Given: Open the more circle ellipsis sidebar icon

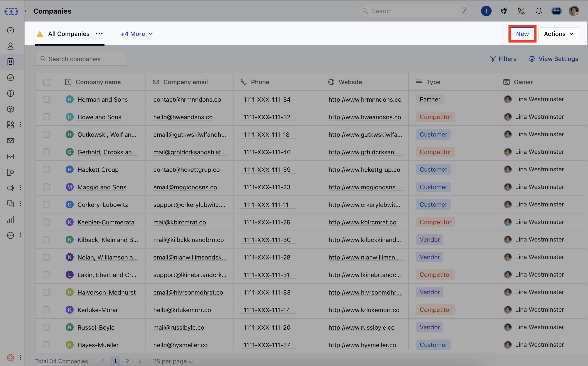Looking at the screenshot, I should [10, 235].
